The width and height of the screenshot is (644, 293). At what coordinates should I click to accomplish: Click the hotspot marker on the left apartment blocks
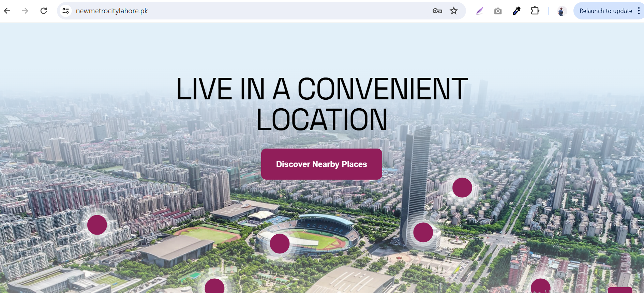97,225
